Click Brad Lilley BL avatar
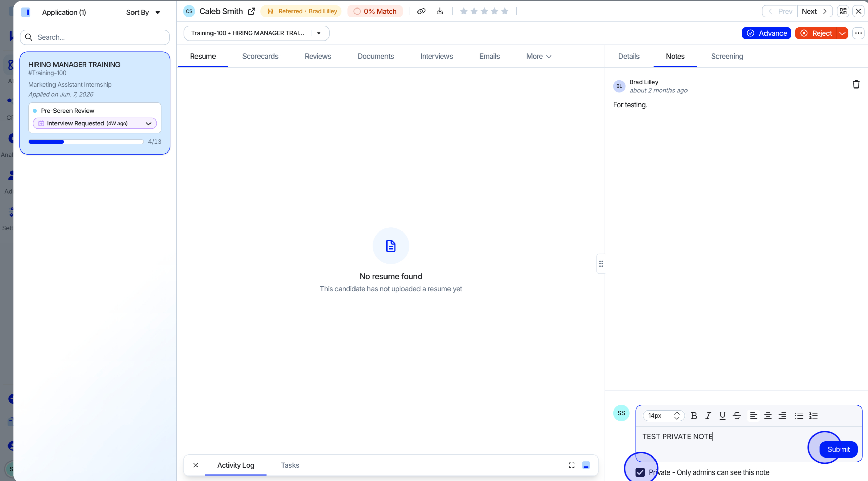This screenshot has height=481, width=868. point(619,86)
